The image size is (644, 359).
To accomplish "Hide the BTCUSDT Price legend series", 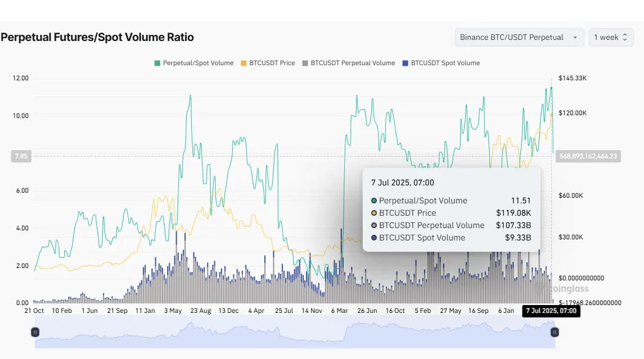I will [x=268, y=63].
